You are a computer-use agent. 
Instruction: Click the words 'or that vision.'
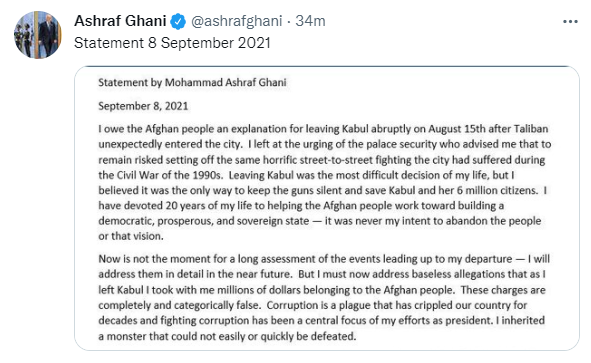[x=131, y=236]
